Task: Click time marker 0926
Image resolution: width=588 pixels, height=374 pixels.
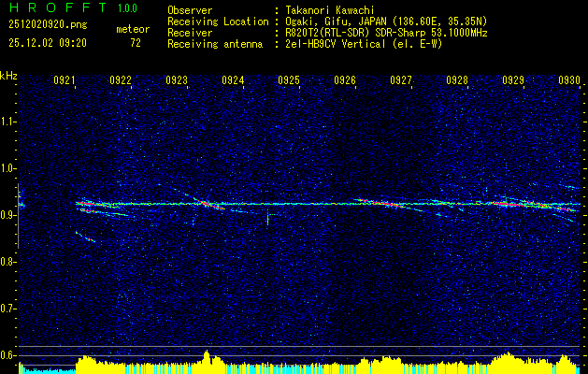Action: (345, 79)
